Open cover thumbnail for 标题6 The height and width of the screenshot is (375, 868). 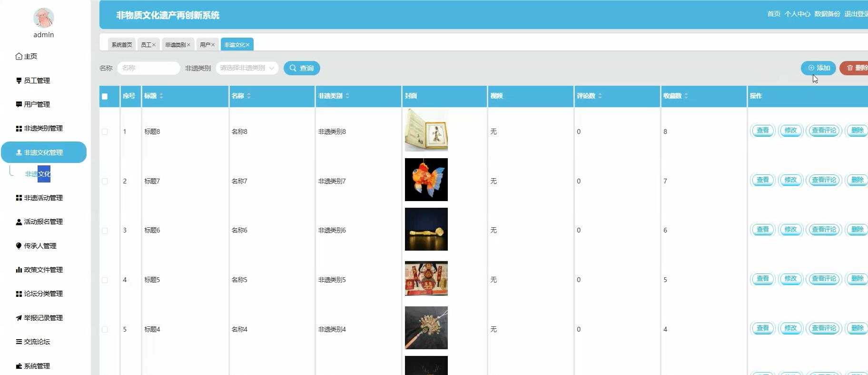point(426,229)
